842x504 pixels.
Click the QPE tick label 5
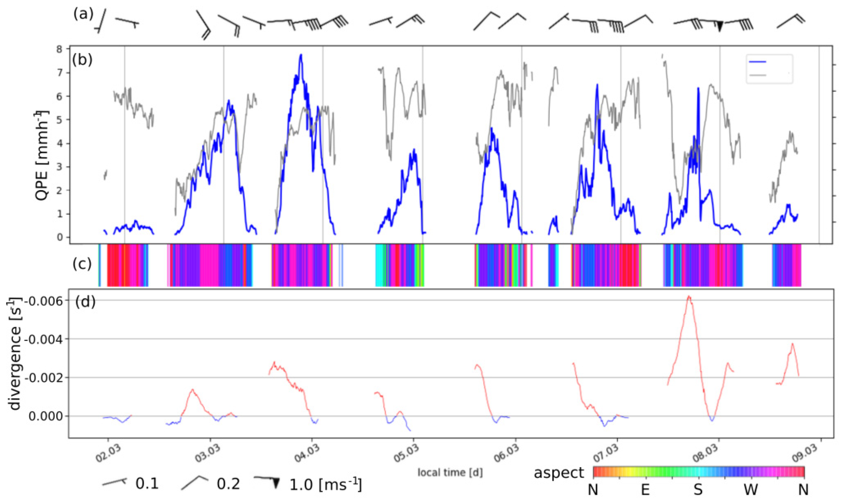(59, 120)
